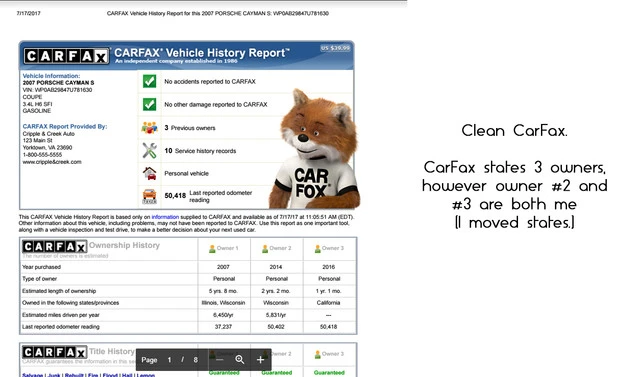Click the previous owners people icon

point(149,128)
